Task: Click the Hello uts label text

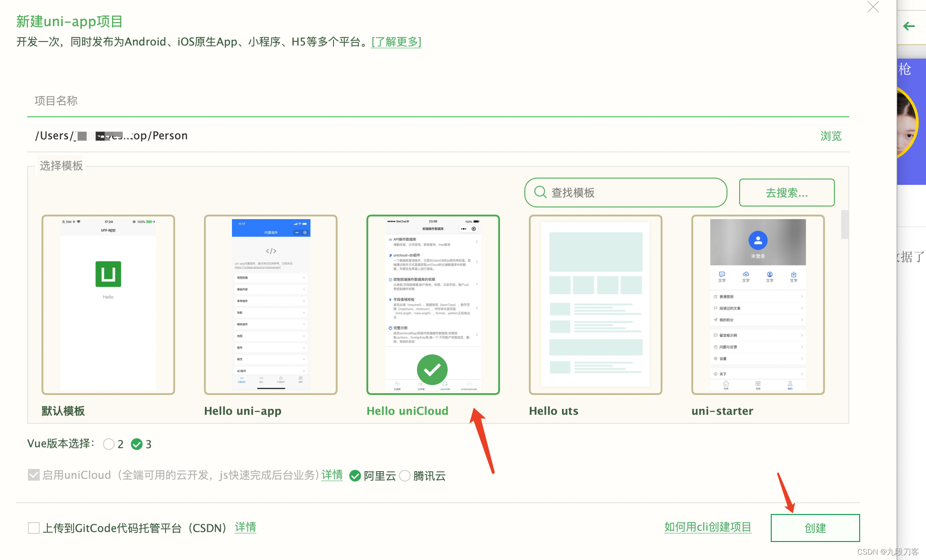Action: (554, 411)
